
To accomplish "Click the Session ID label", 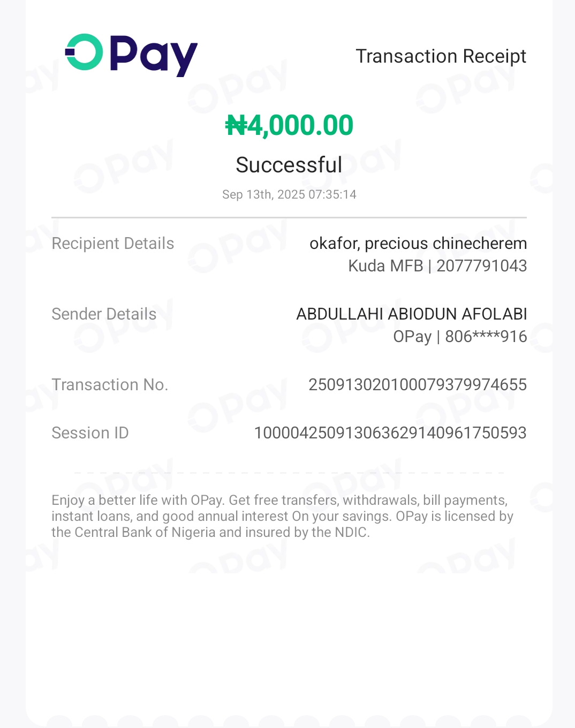I will pyautogui.click(x=90, y=433).
